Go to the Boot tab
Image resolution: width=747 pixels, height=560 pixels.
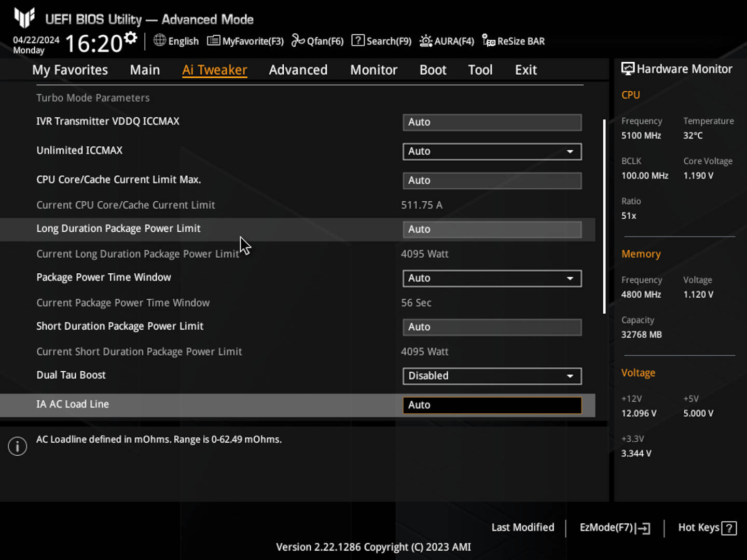[x=433, y=70]
